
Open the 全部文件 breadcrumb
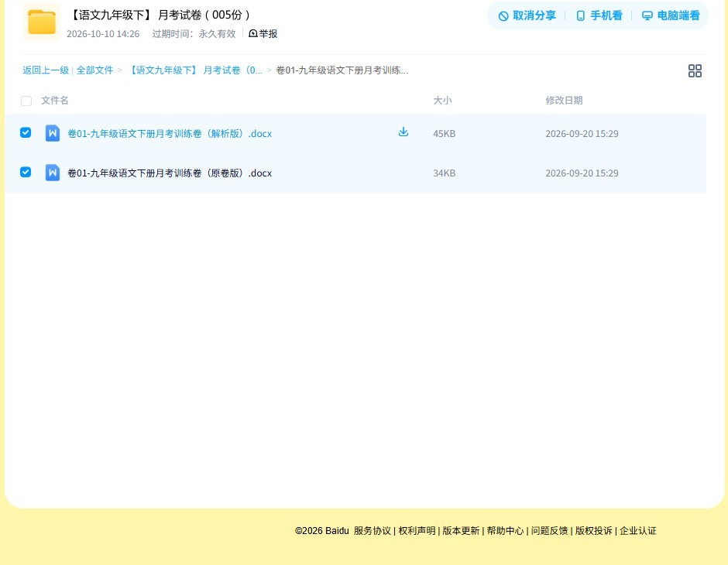(x=94, y=70)
